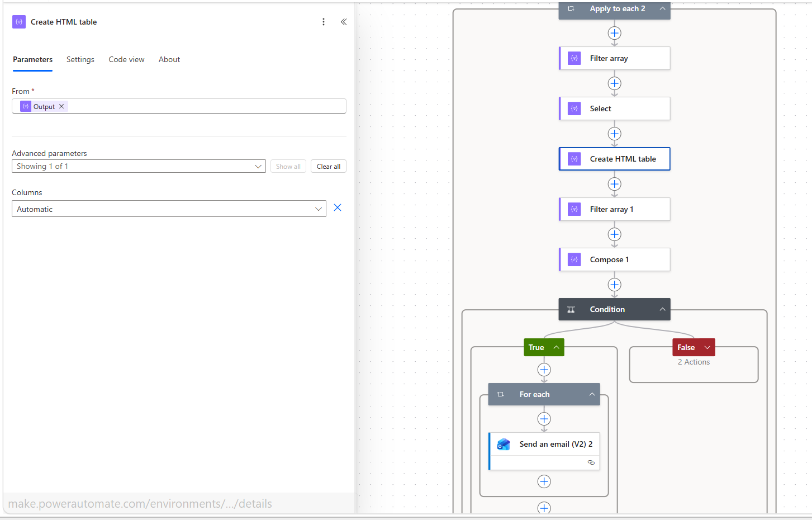Select the Filter array 1 action icon

click(574, 209)
